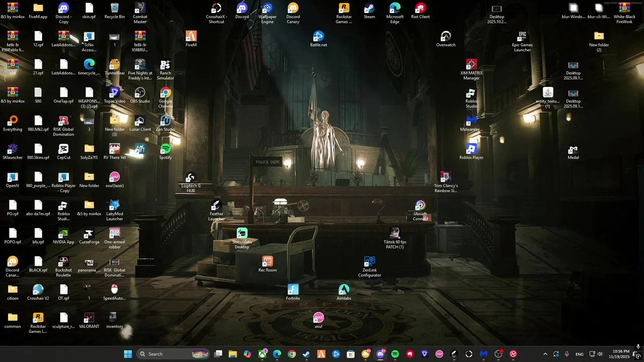
Task: Open OpenIV desktop shortcut
Action: (x=13, y=180)
